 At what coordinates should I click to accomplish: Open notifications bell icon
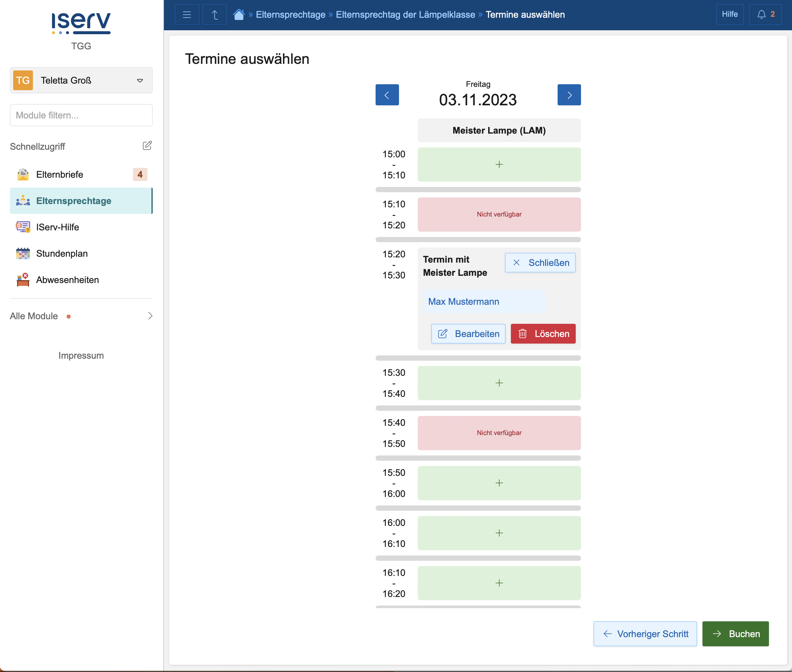point(765,14)
